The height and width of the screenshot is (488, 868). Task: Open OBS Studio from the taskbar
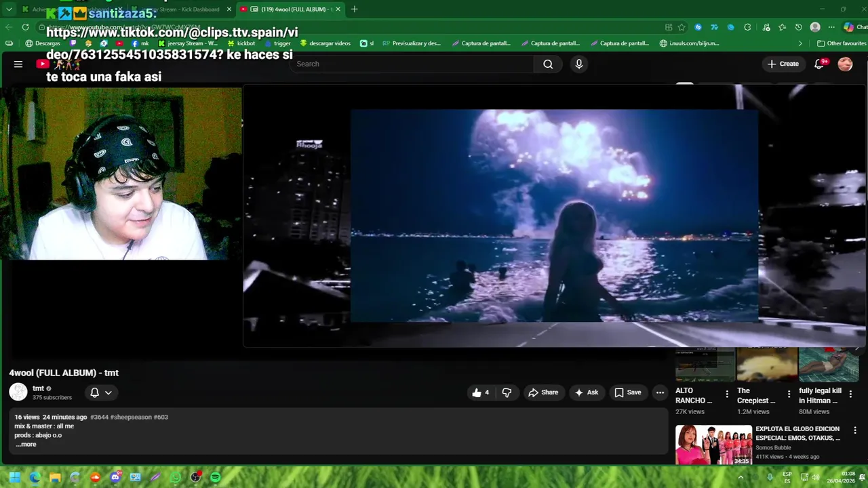(196, 477)
